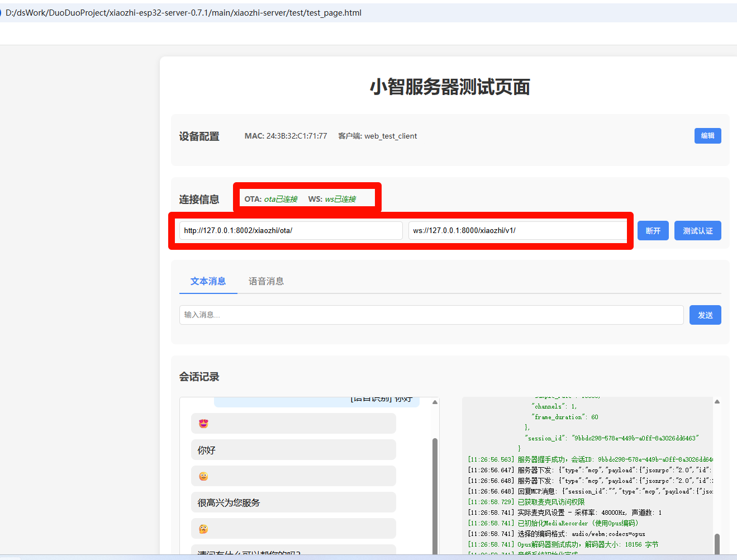
Task: Click the 设备配置 section heading
Action: tap(199, 136)
